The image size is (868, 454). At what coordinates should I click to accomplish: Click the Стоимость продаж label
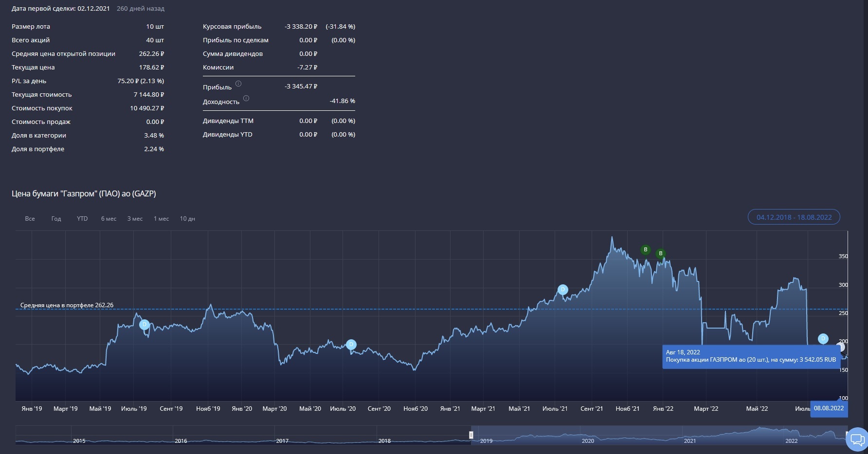point(41,122)
